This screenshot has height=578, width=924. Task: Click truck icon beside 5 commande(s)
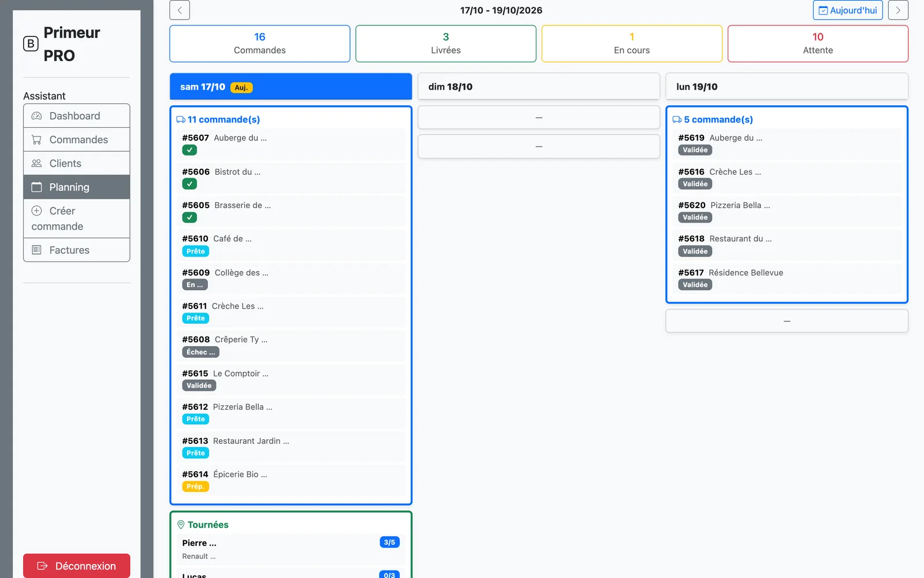point(677,120)
